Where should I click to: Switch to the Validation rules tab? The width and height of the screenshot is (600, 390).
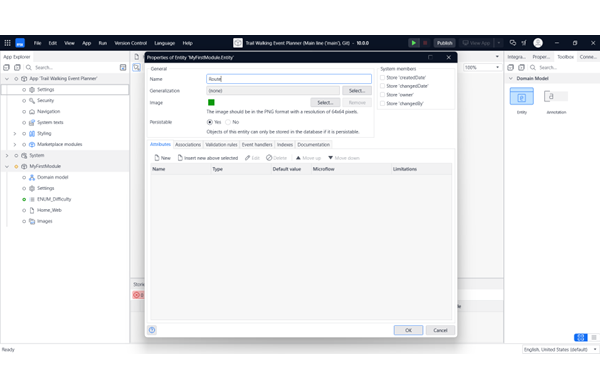click(x=221, y=145)
